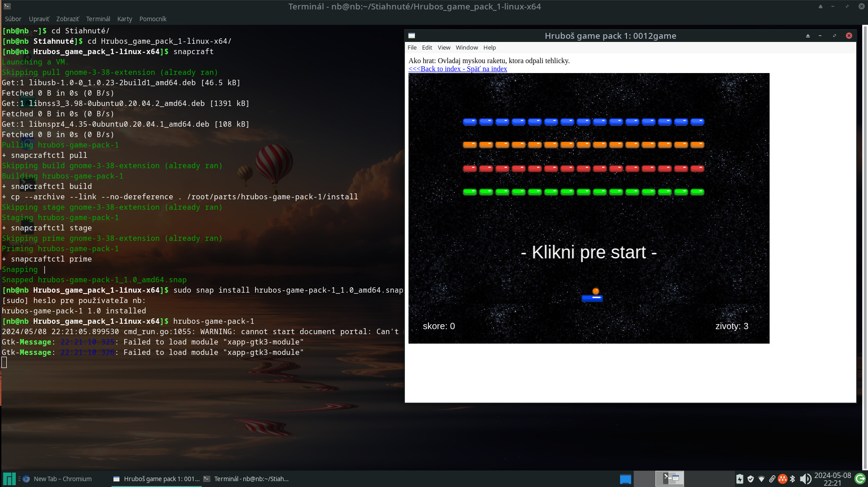The image size is (868, 487).
Task: Click the workspace switcher on the taskbar
Action: 670,478
